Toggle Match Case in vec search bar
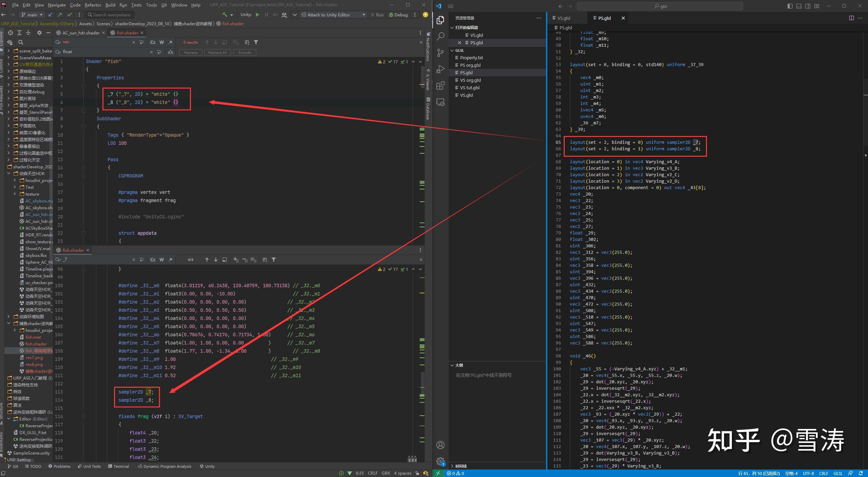 point(153,42)
